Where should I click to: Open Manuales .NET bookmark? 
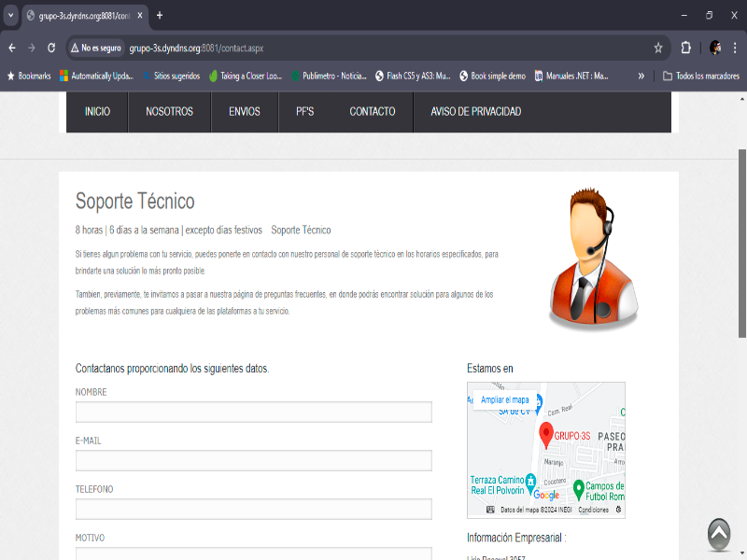pyautogui.click(x=571, y=76)
